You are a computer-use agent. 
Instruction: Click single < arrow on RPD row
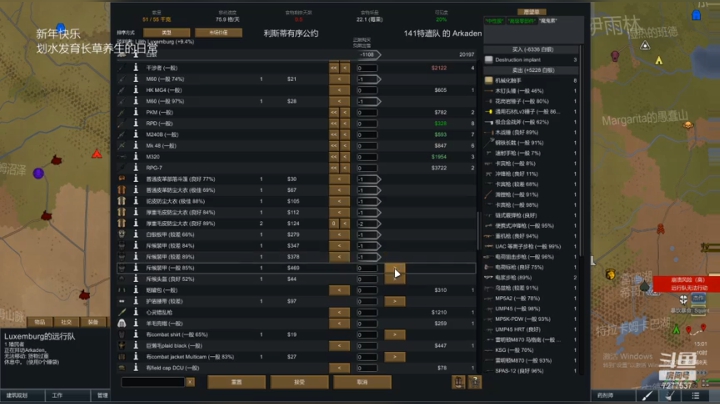pos(345,123)
